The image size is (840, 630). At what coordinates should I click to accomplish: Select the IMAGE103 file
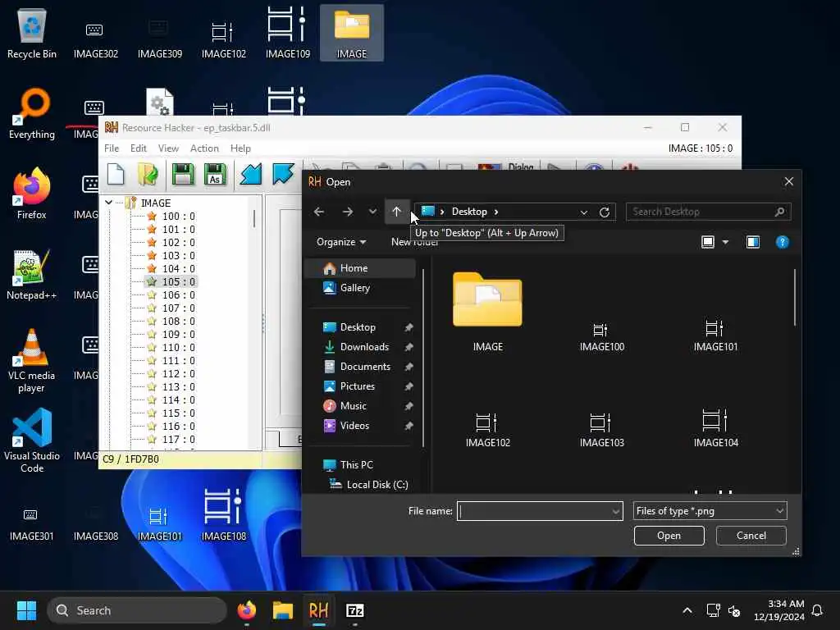pos(601,430)
